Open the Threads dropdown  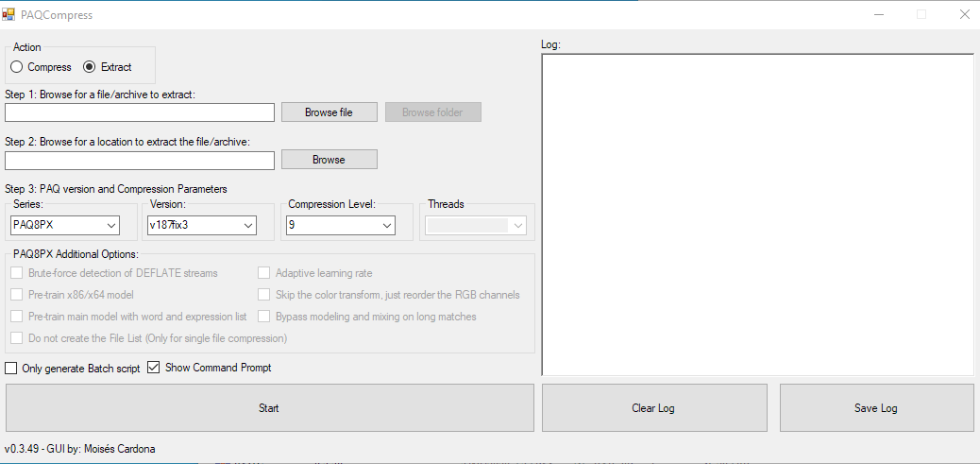coord(476,225)
